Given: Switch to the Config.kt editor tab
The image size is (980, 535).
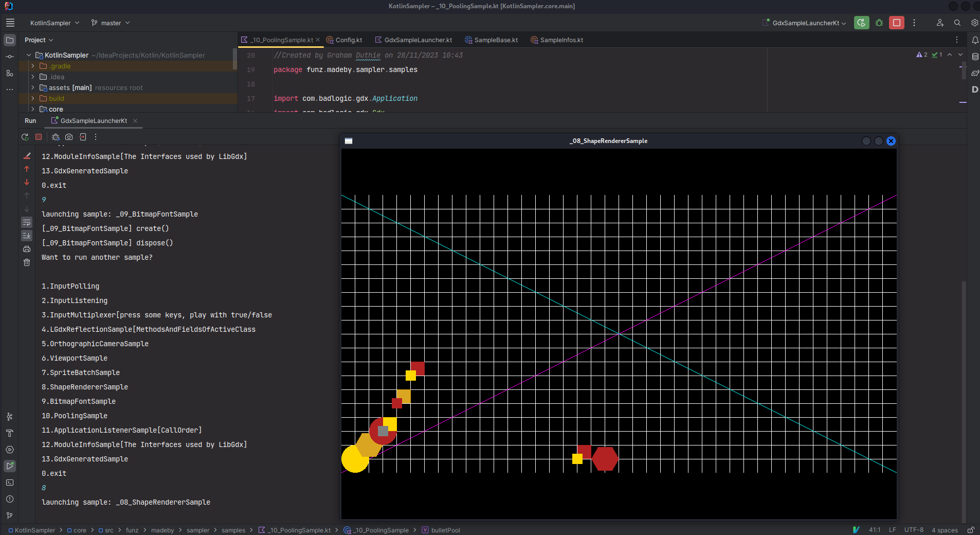Looking at the screenshot, I should point(348,40).
